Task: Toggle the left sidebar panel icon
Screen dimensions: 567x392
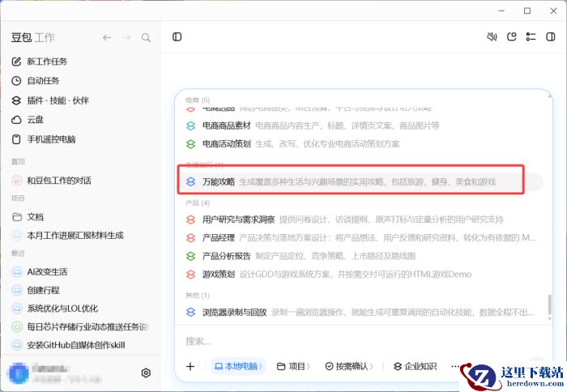Action: (177, 37)
